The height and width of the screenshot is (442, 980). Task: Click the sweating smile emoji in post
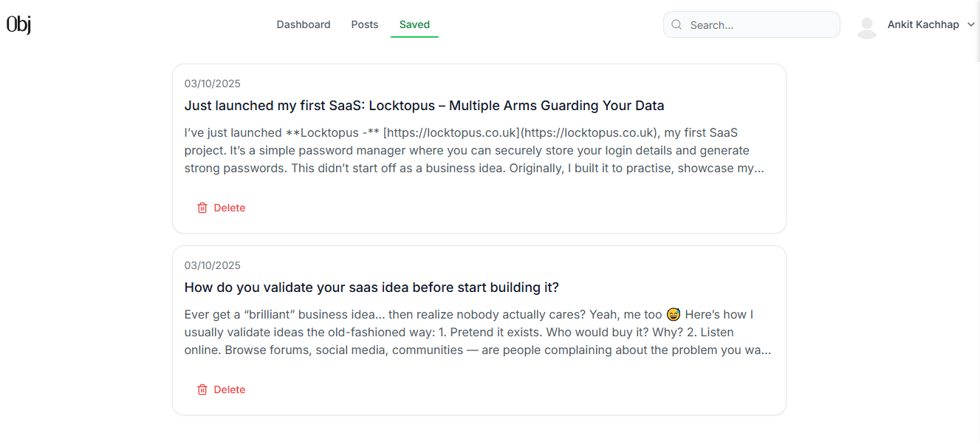[674, 315]
